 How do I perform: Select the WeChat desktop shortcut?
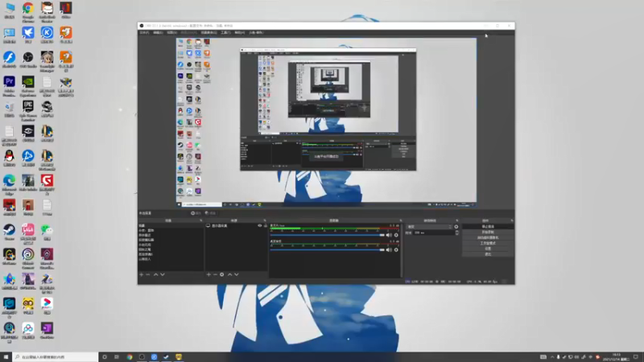(47, 232)
